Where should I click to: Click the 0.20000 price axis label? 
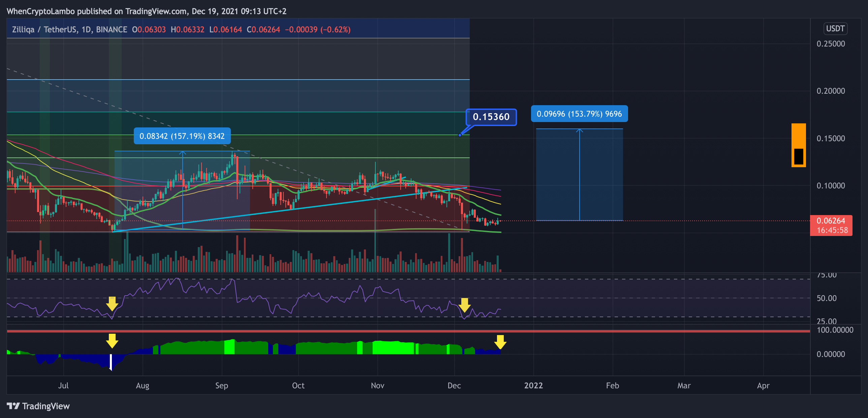tap(831, 91)
